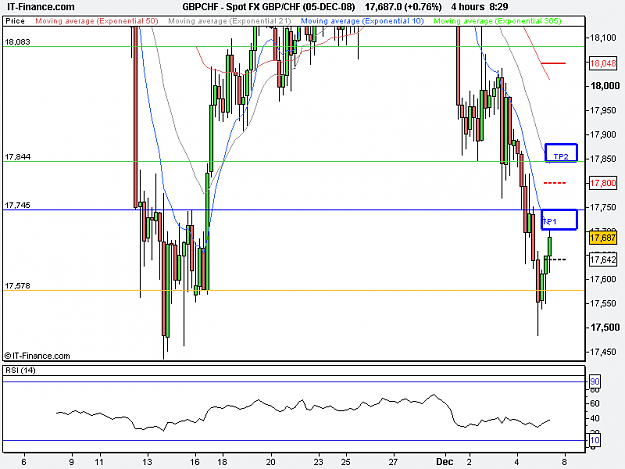Click the date 27 on the time axis

coord(393,462)
